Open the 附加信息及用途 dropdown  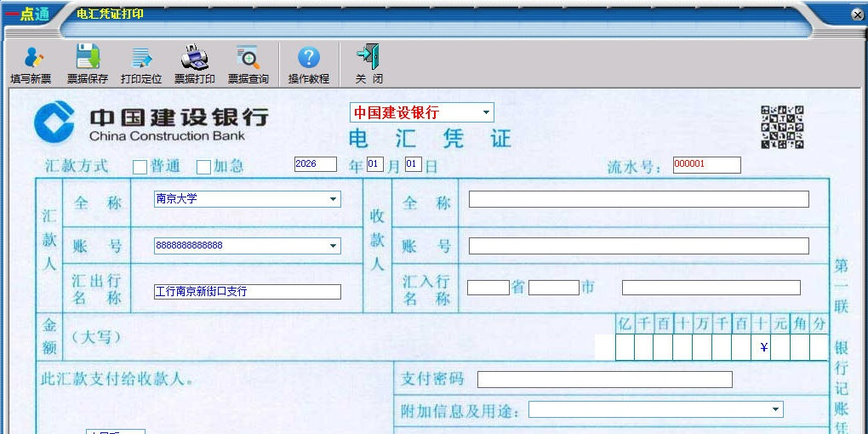point(775,409)
